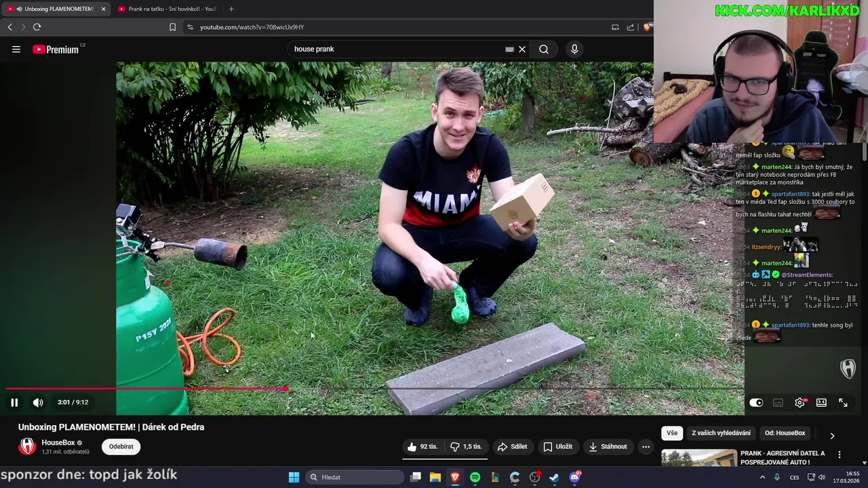Share page icon in address bar
This screenshot has width=868, height=488.
click(x=631, y=27)
